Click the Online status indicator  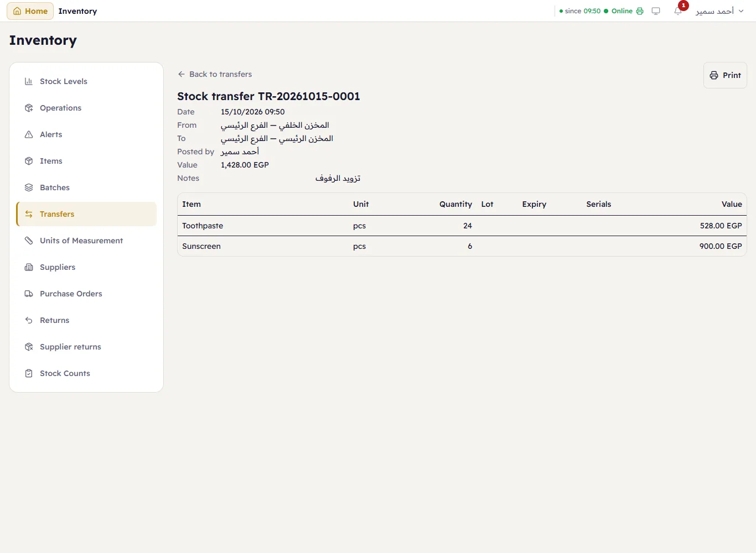[618, 11]
